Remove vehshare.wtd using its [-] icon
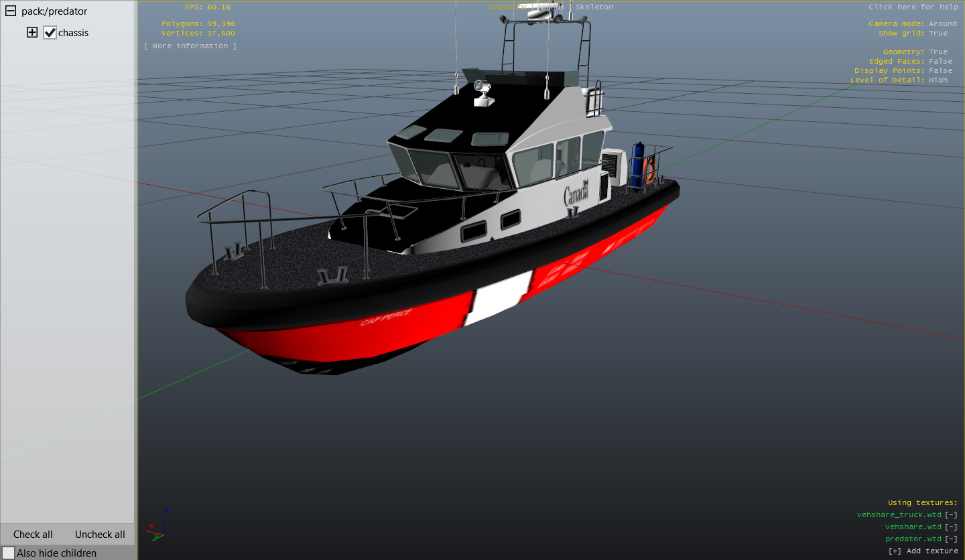This screenshot has height=560, width=965. point(951,527)
